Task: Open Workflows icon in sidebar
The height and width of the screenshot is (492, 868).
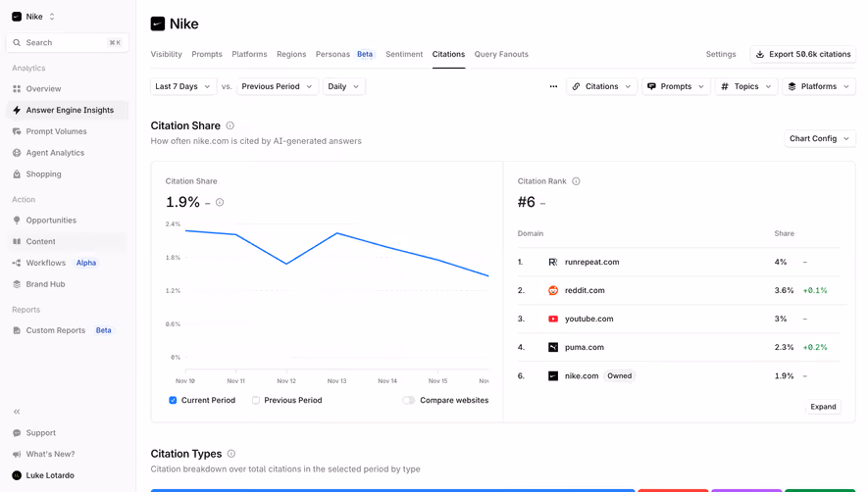Action: [x=17, y=263]
